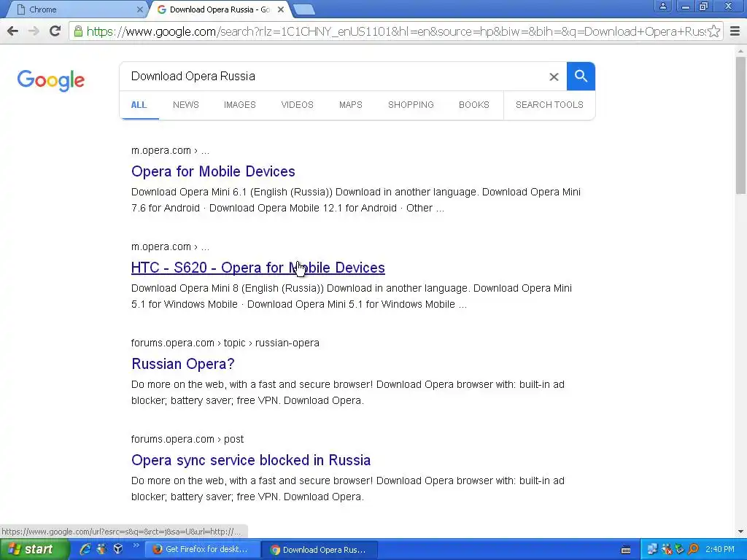
Task: Click the 'forums.opera.com › post' breadcrumb
Action: 187,439
